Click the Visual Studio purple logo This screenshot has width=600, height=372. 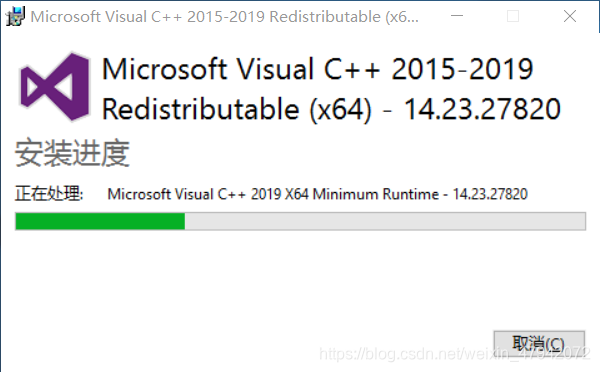[55, 87]
